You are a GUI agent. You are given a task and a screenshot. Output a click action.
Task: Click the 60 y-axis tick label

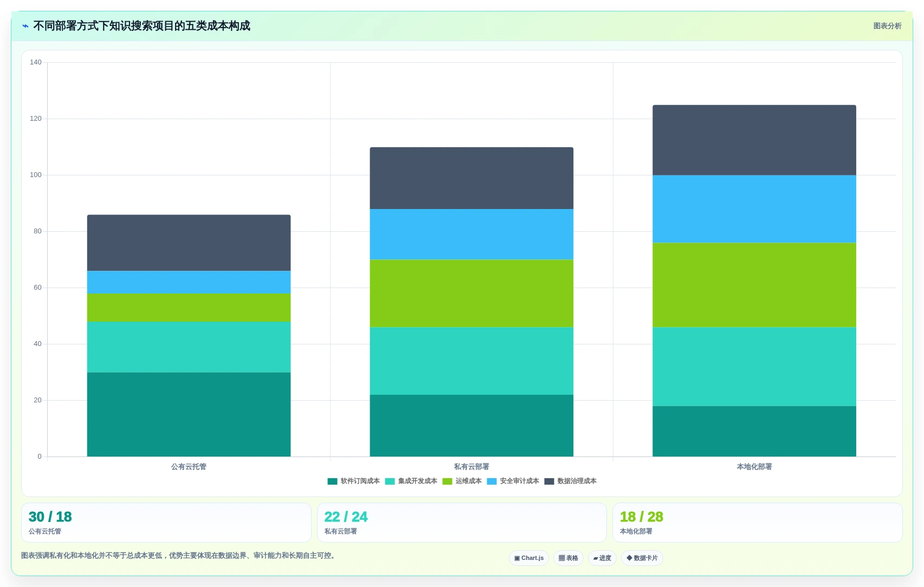(37, 288)
